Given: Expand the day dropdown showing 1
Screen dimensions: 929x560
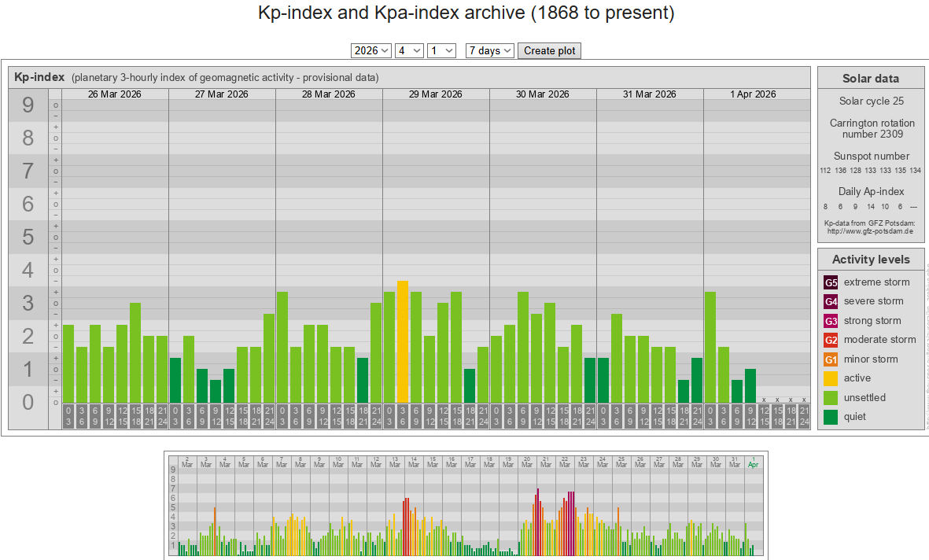Looking at the screenshot, I should [x=441, y=50].
